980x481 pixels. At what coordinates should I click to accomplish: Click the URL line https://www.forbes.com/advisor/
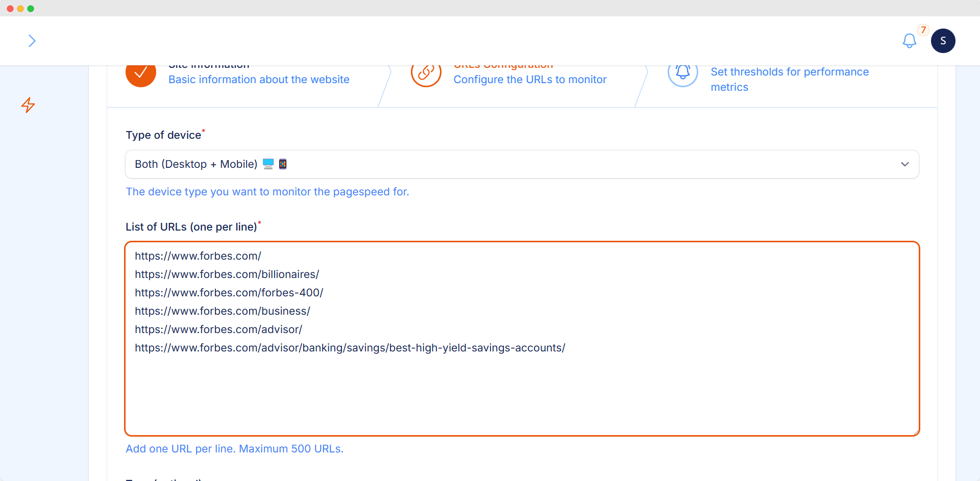click(x=218, y=330)
